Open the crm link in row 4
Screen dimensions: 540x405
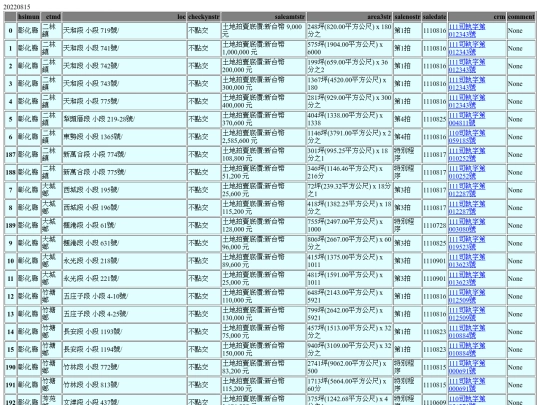point(467,102)
